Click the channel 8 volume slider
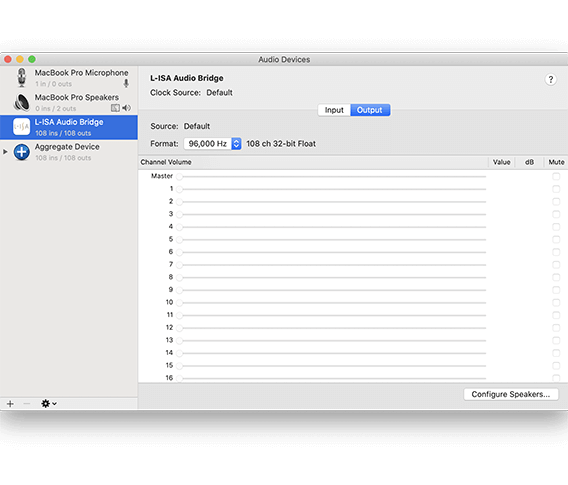The width and height of the screenshot is (568, 485). point(331,277)
